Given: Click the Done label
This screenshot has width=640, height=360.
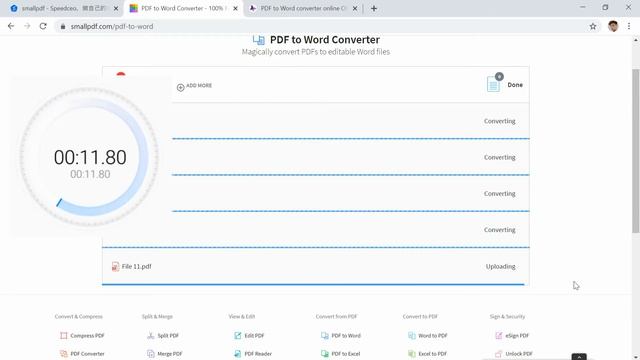Looking at the screenshot, I should click(x=515, y=85).
